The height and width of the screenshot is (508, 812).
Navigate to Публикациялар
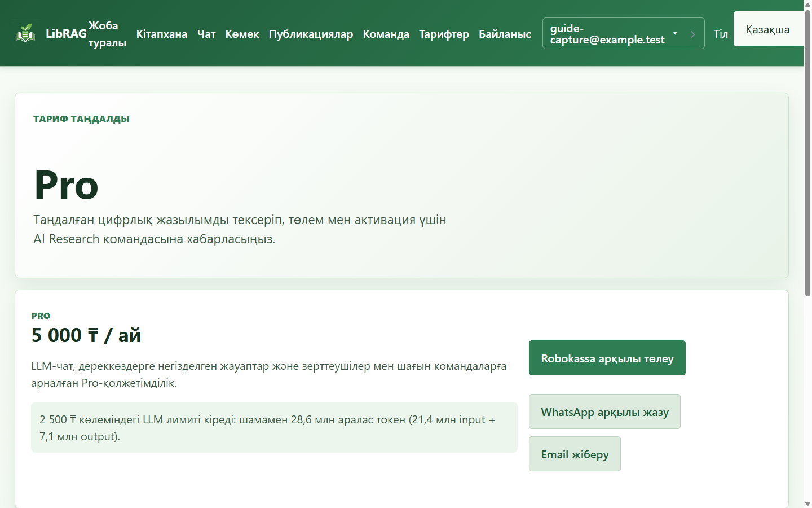click(x=311, y=34)
